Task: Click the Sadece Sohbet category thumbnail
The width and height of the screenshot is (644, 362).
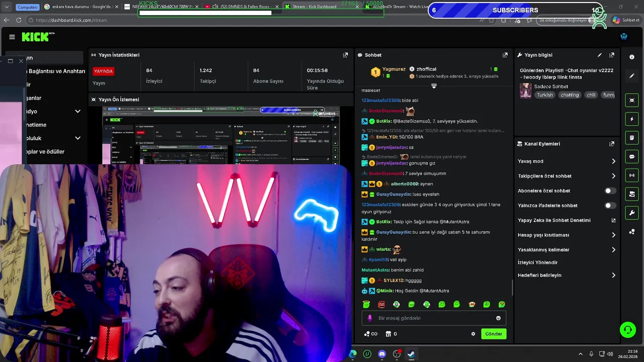Action: click(x=526, y=90)
